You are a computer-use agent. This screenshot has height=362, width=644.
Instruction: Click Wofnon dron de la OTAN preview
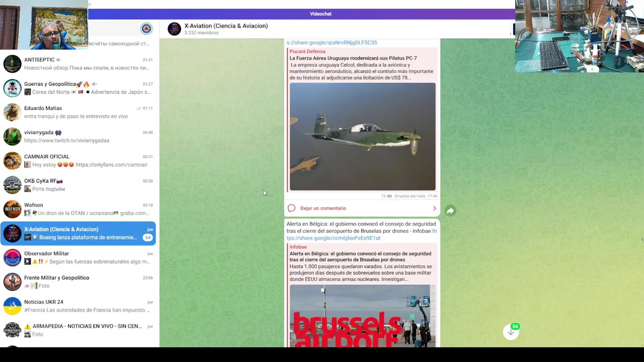coord(87,213)
